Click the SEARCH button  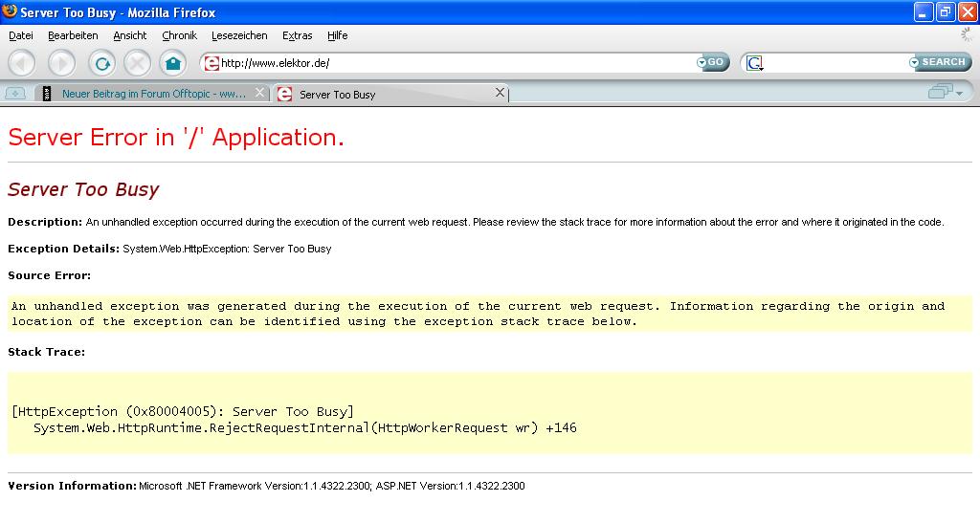pos(940,62)
